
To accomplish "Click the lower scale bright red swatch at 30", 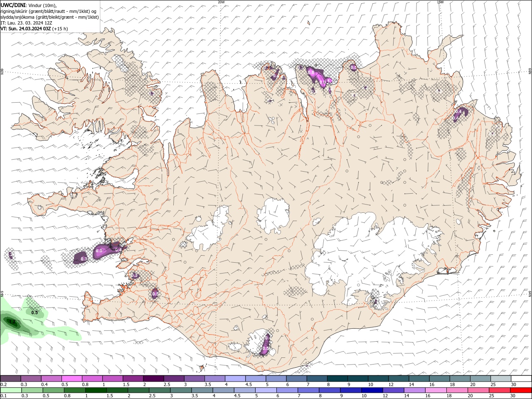I will [521, 390].
